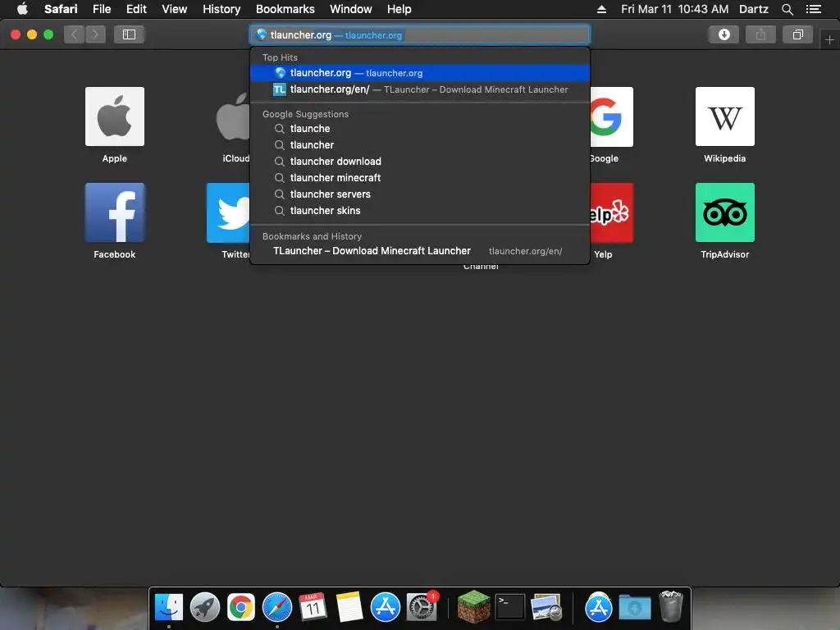The height and width of the screenshot is (630, 840).
Task: Open Trash in the Dock
Action: click(x=671, y=606)
